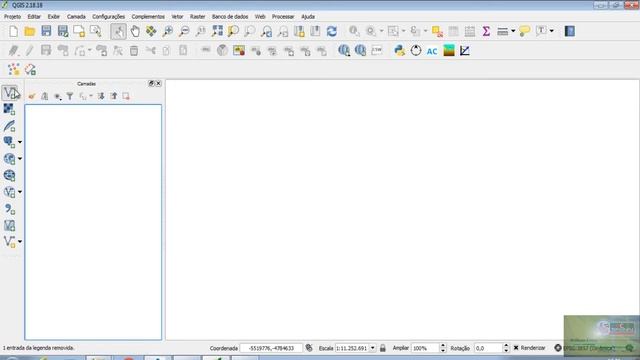Viewport: 640px width, 360px height.
Task: Click the remove layer icon in Camadas panel
Action: point(126,96)
